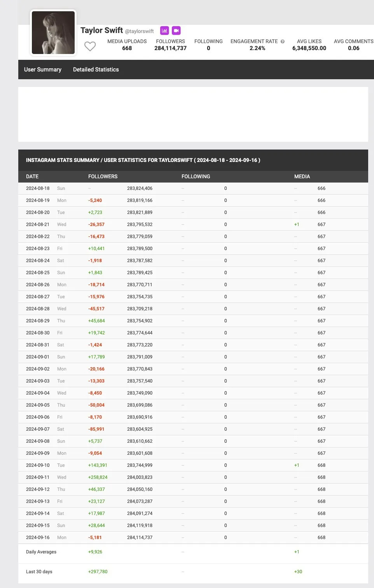
Task: Select follower count 283,779,059
Action: click(140, 237)
